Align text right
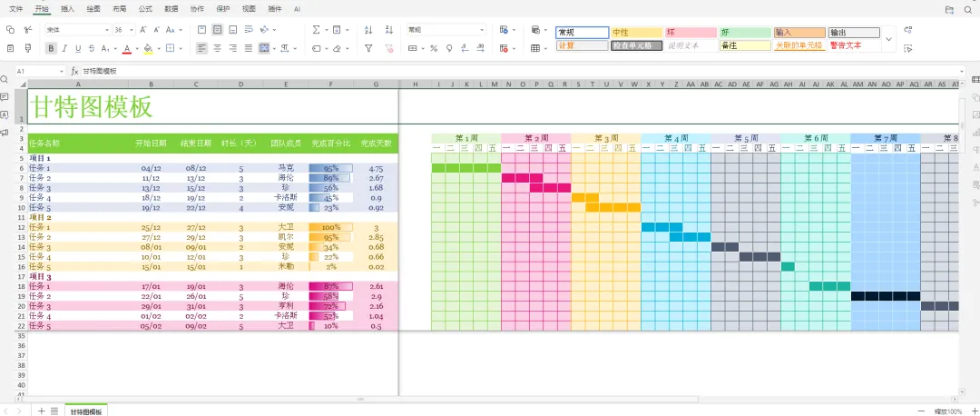This screenshot has width=980, height=416. pyautogui.click(x=232, y=48)
